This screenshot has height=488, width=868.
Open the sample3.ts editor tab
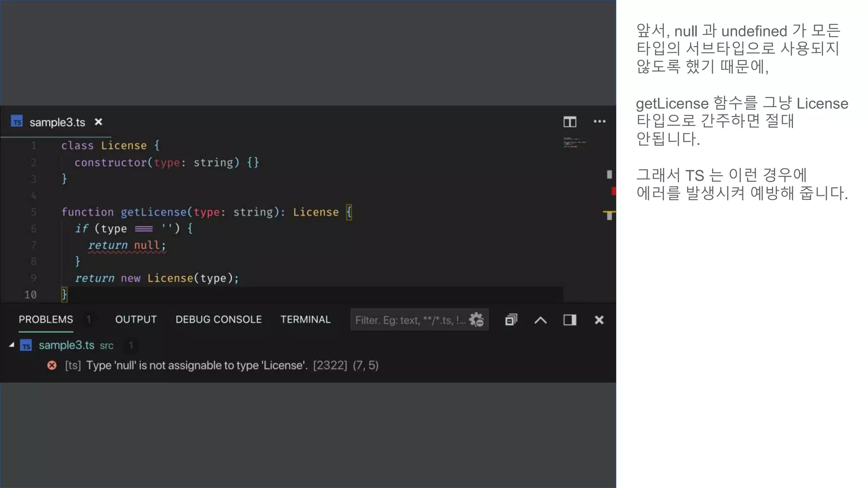pos(57,122)
